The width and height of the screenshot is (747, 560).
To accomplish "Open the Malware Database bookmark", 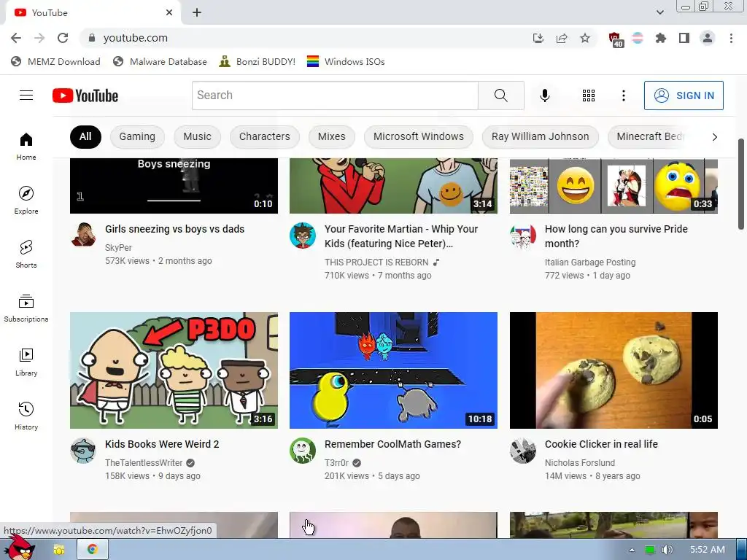I will pyautogui.click(x=160, y=62).
